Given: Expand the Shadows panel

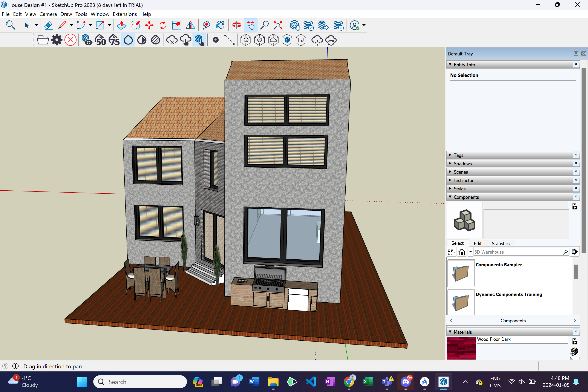Looking at the screenshot, I should point(462,164).
